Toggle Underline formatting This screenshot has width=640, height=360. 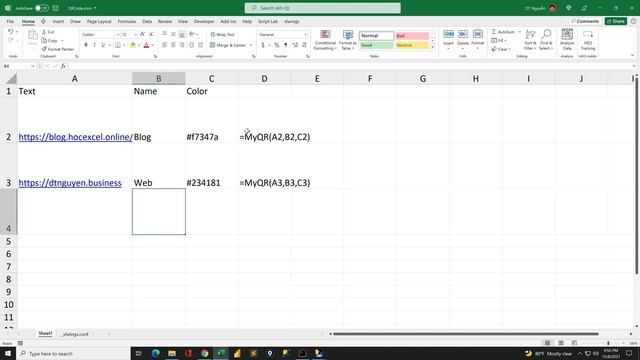coord(103,45)
